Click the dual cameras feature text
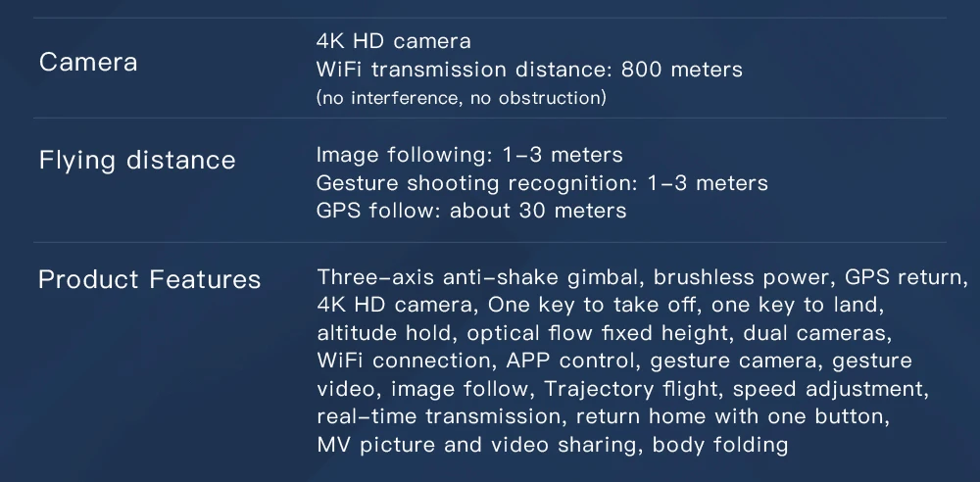The height and width of the screenshot is (482, 980). click(814, 333)
